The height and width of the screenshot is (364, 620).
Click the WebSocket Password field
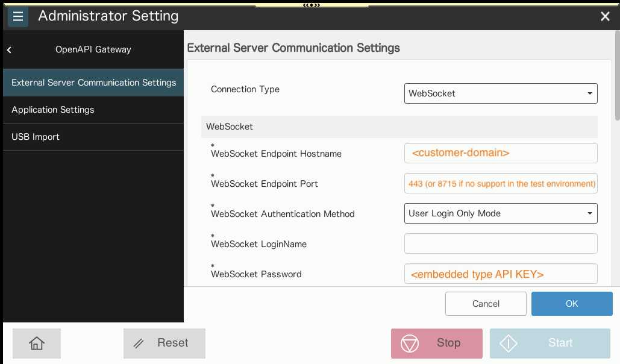coord(500,274)
